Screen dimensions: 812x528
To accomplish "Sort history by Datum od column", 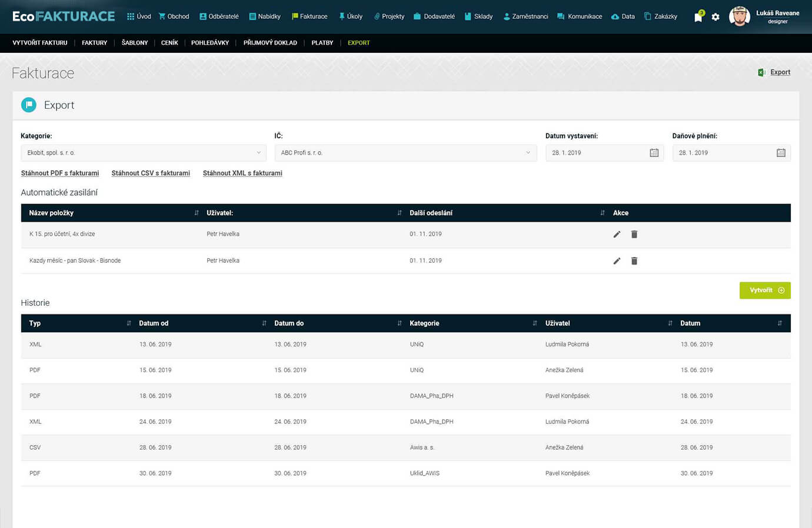I will [x=264, y=323].
